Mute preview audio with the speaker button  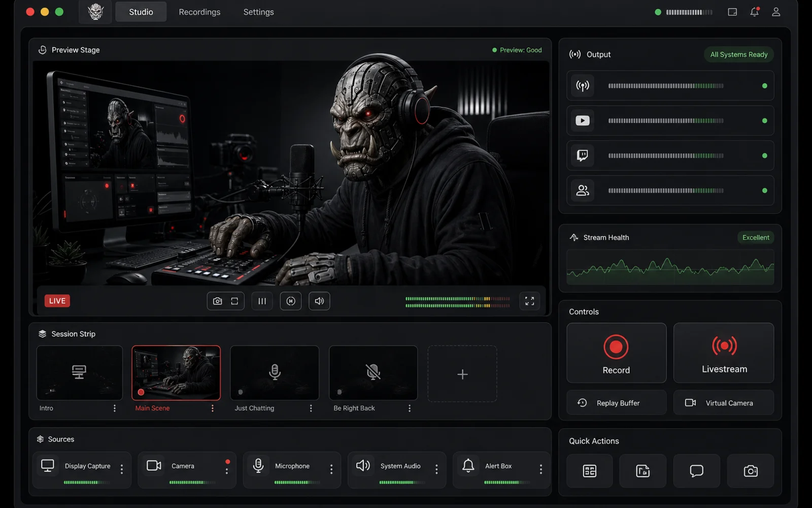click(319, 301)
